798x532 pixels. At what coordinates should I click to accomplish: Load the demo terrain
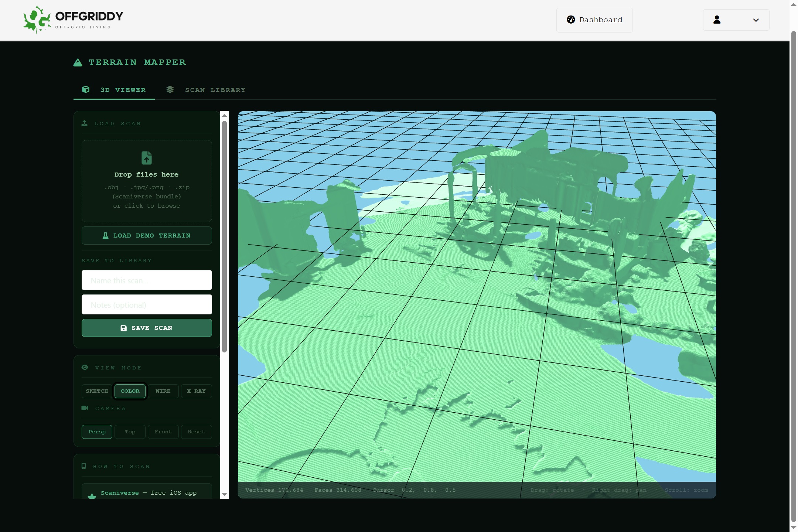pos(147,235)
